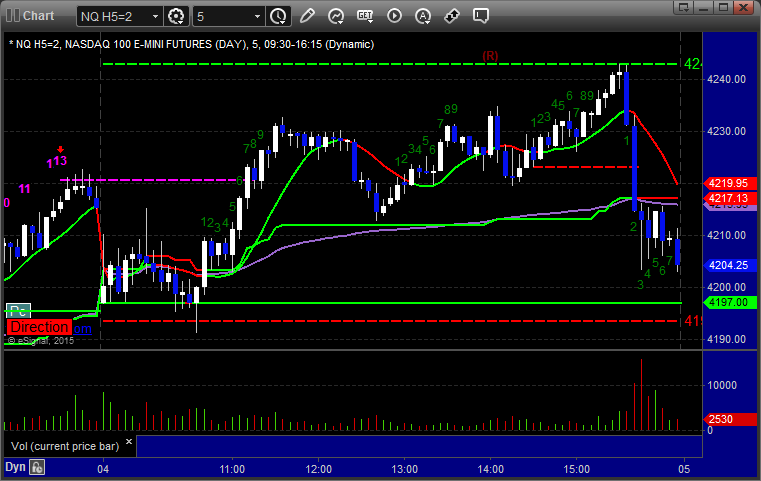Click the 15:00 time axis label

click(x=577, y=469)
